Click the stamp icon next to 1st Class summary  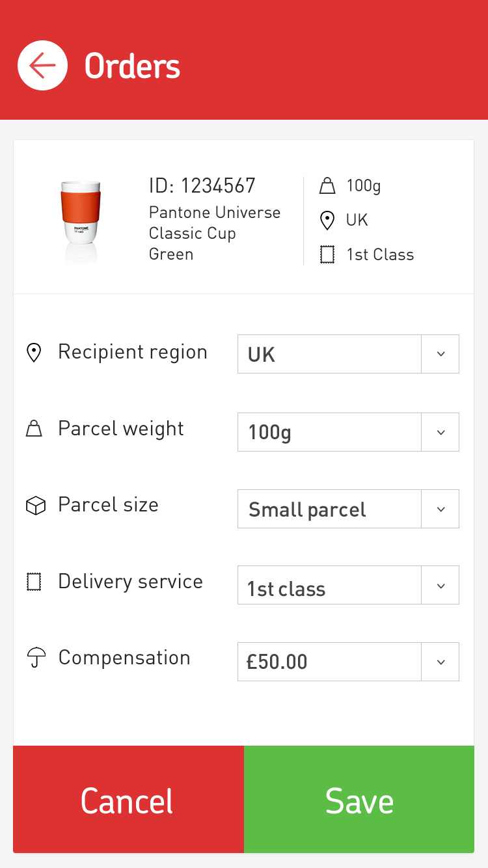327,254
